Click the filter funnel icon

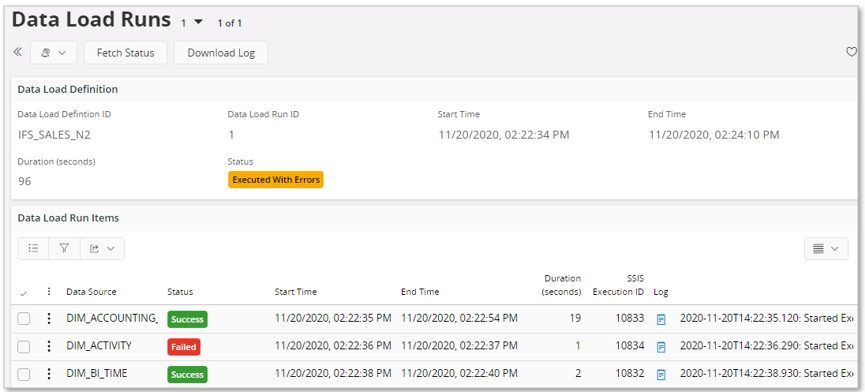pos(64,249)
